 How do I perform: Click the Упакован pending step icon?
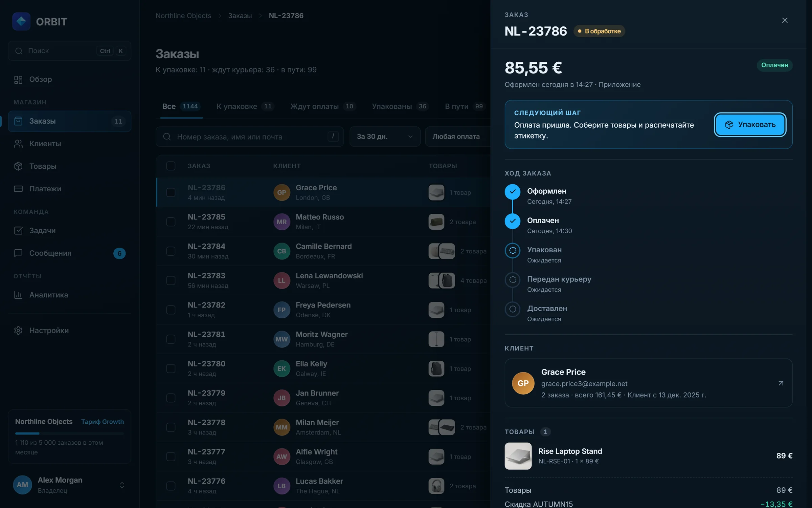[513, 251]
